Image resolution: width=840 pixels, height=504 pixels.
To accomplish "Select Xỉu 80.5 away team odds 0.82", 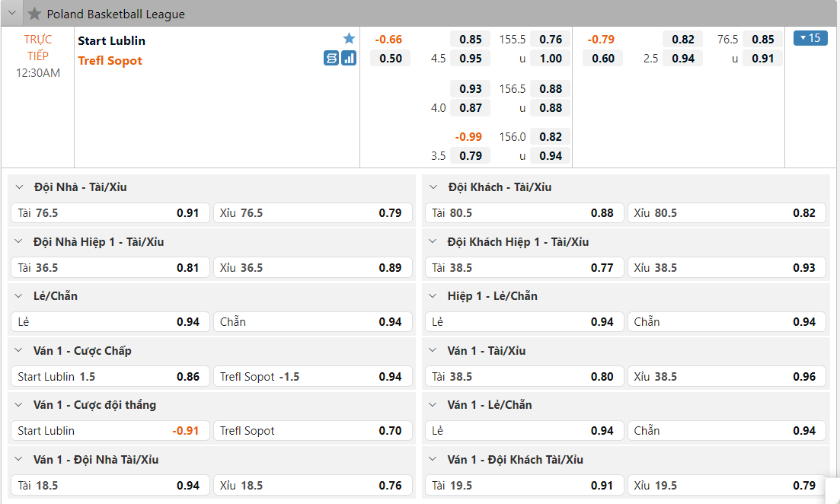I will (x=727, y=213).
